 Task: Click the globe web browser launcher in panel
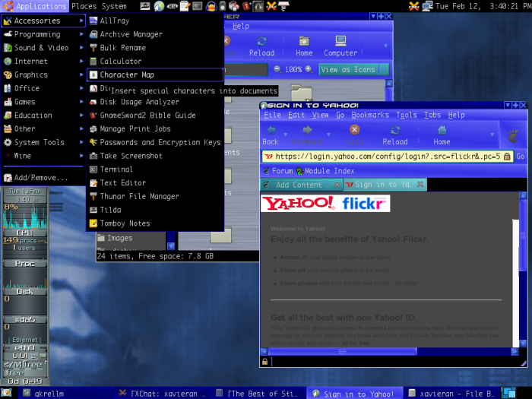[159, 6]
